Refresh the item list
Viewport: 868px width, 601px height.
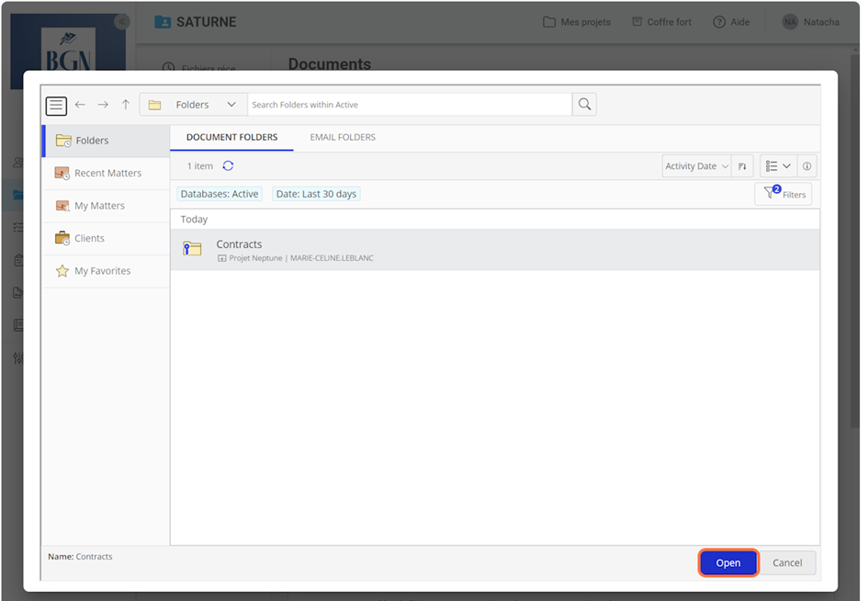228,166
